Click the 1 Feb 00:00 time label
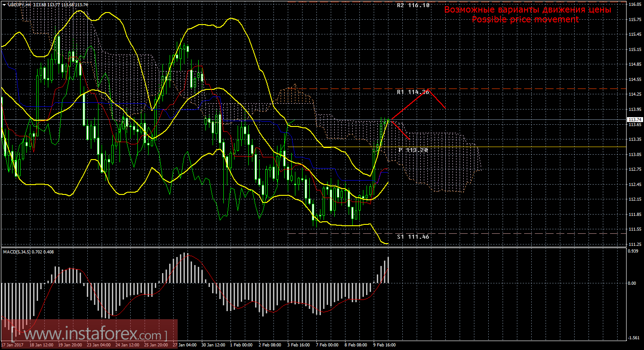This screenshot has height=350, width=644. click(x=242, y=346)
